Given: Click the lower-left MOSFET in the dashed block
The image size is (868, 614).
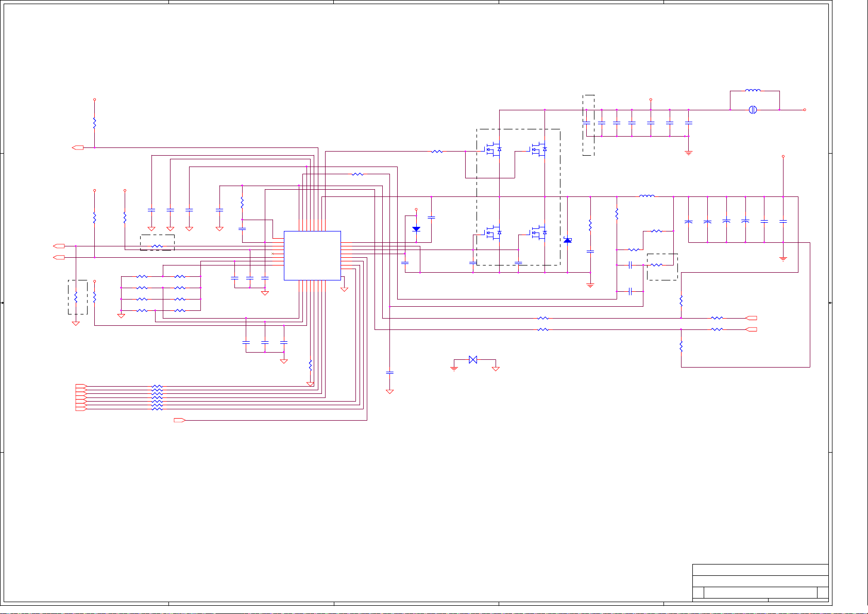Looking at the screenshot, I should (493, 233).
